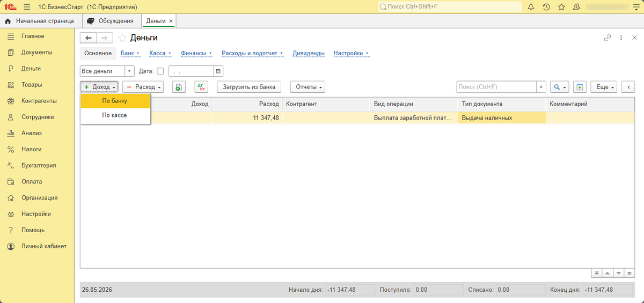Open Бухгалтерия section in sidebar

click(37, 165)
